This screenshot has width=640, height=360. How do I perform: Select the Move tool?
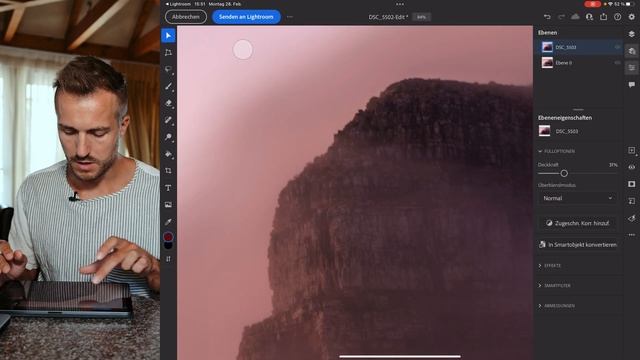tap(168, 36)
